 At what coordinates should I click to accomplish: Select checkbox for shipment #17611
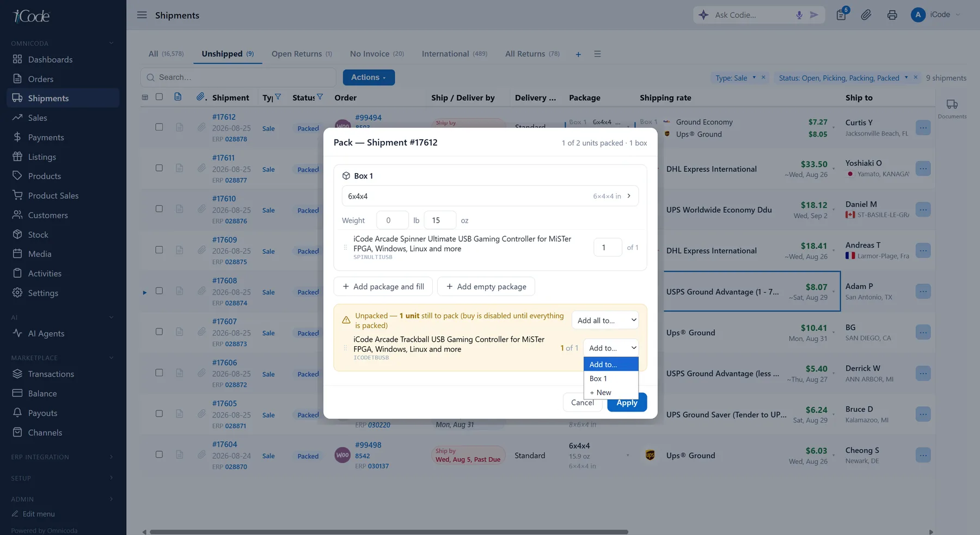(x=159, y=168)
